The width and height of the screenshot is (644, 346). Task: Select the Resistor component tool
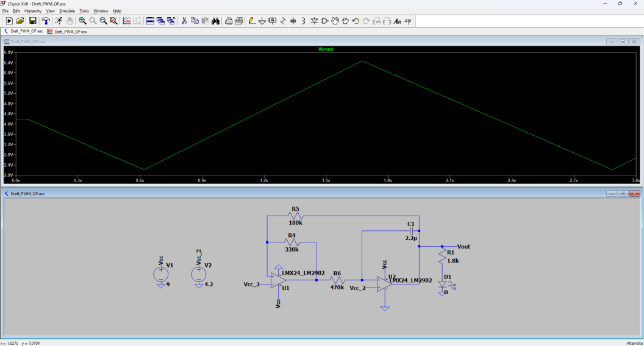point(283,21)
